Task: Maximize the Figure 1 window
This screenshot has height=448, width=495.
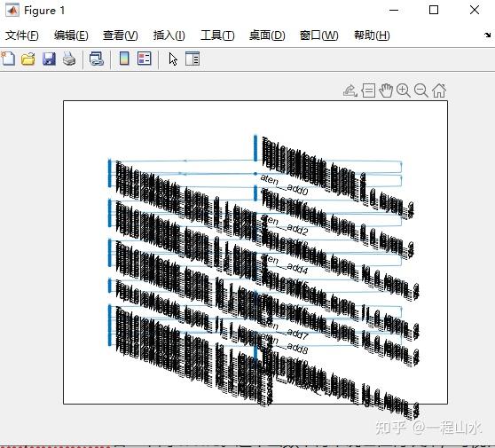Action: (434, 11)
